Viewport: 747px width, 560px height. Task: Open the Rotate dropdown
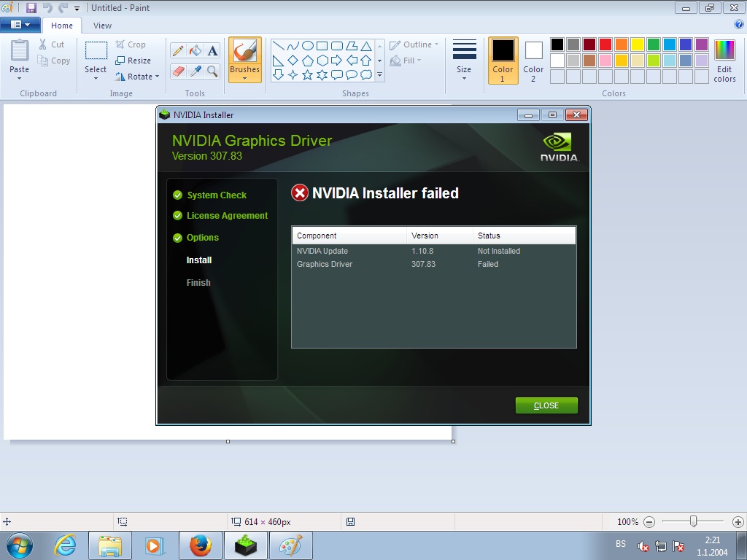[136, 77]
